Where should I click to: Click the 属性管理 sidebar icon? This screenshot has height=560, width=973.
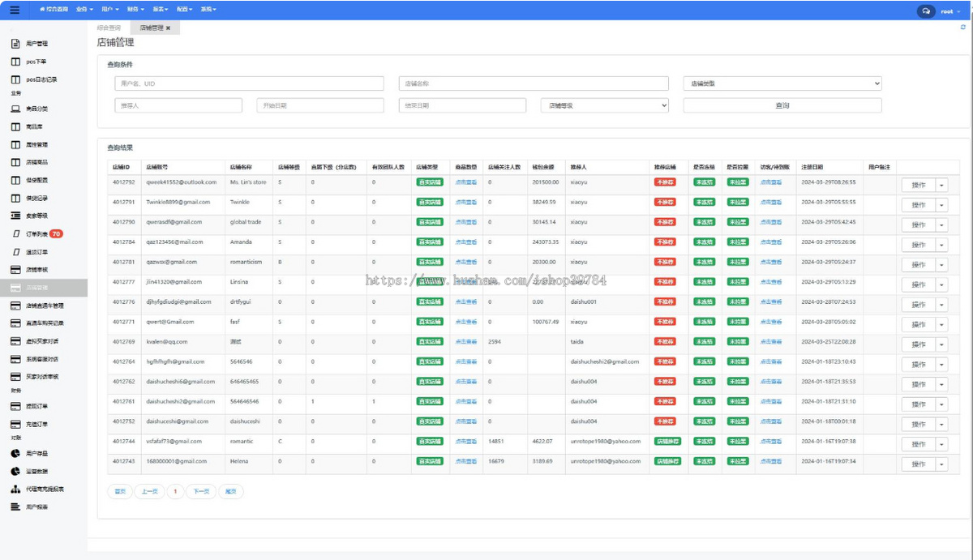pyautogui.click(x=15, y=144)
